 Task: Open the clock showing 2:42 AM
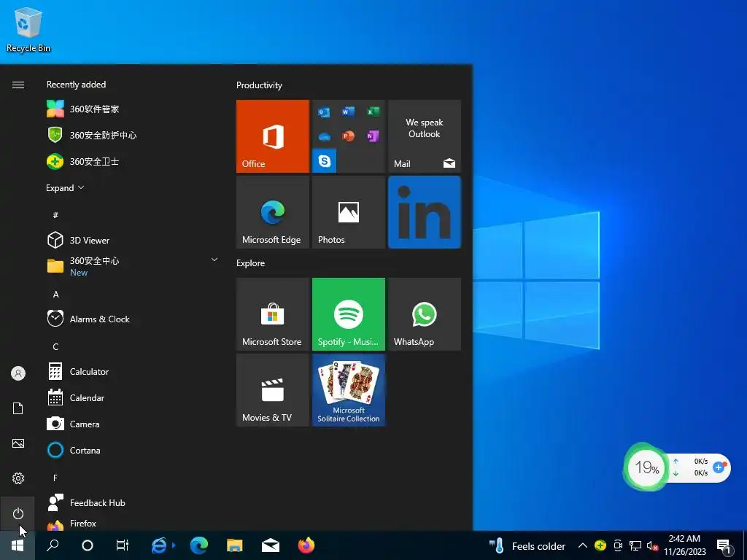(x=685, y=545)
